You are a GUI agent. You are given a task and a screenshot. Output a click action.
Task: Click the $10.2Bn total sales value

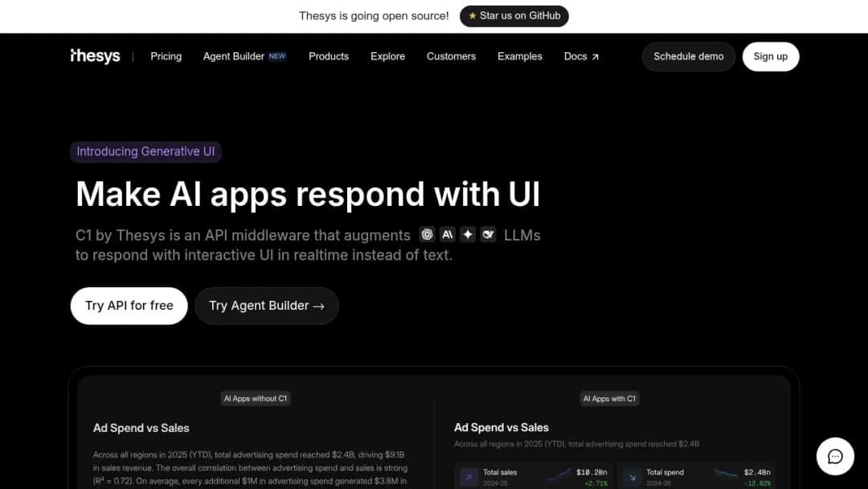coord(592,472)
